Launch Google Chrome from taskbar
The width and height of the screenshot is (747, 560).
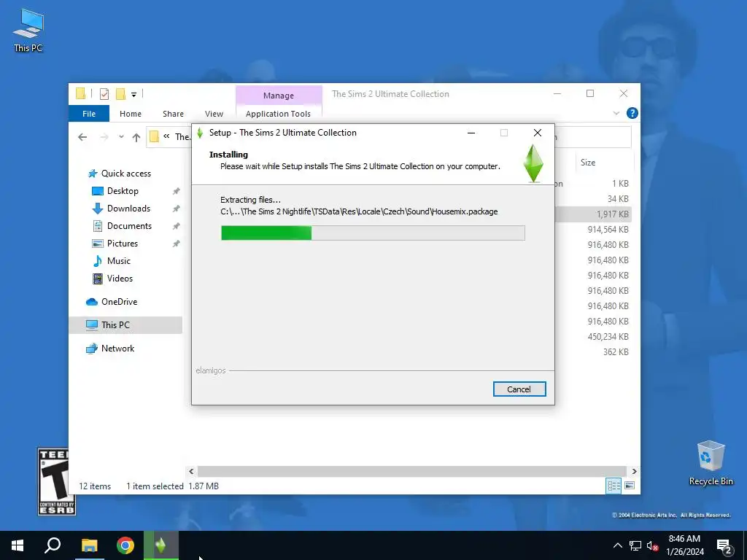tap(125, 545)
